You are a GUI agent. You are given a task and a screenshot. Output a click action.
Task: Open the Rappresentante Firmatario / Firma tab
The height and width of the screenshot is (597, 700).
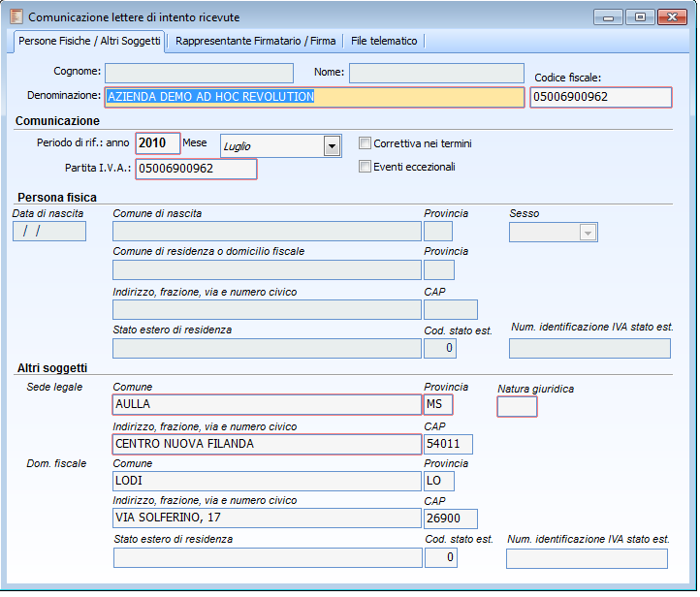pos(255,41)
